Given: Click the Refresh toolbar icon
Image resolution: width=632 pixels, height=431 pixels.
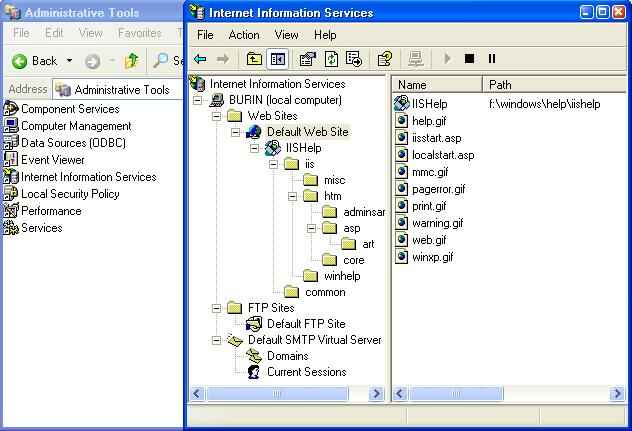Looking at the screenshot, I should tap(331, 59).
